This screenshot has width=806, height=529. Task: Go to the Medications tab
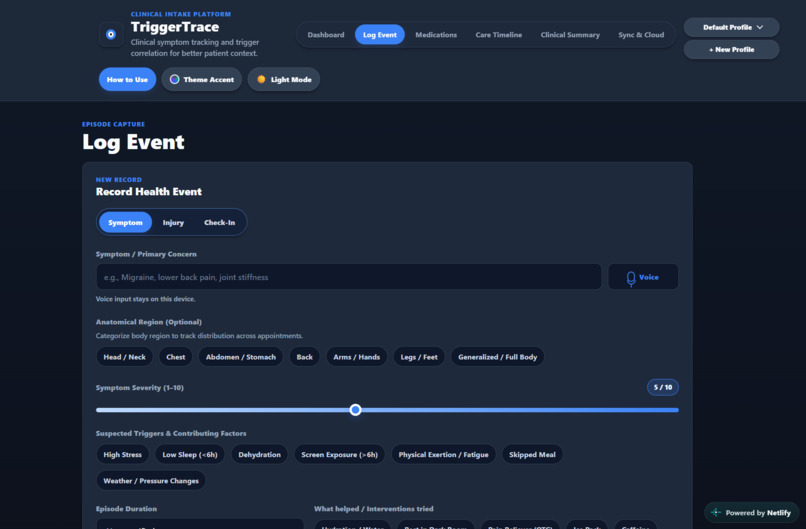pyautogui.click(x=436, y=35)
